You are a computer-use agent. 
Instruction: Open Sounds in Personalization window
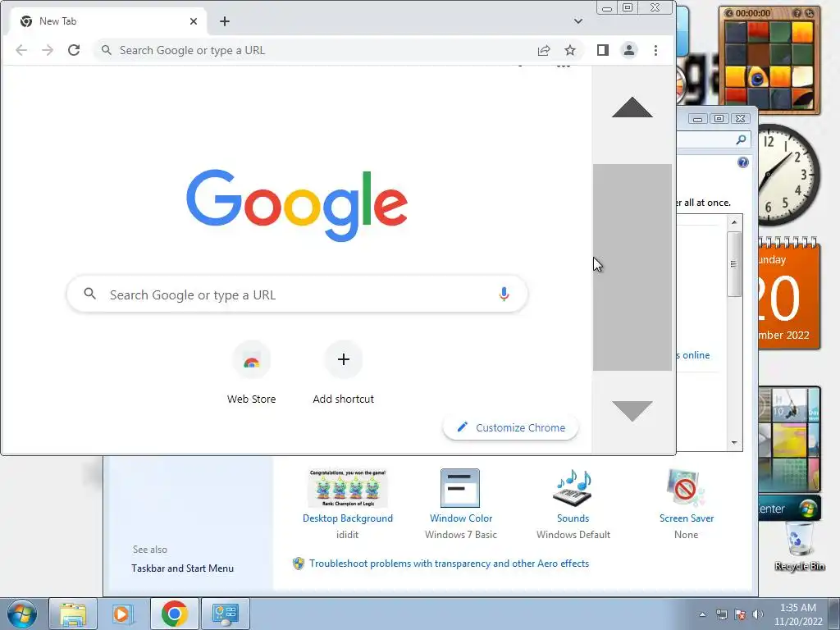(x=573, y=504)
